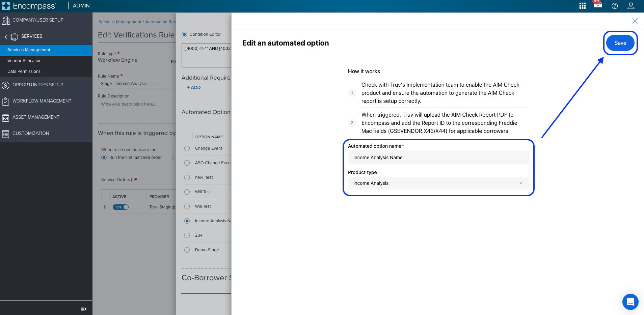Collapse the left sidebar
644x315 pixels.
[83, 308]
